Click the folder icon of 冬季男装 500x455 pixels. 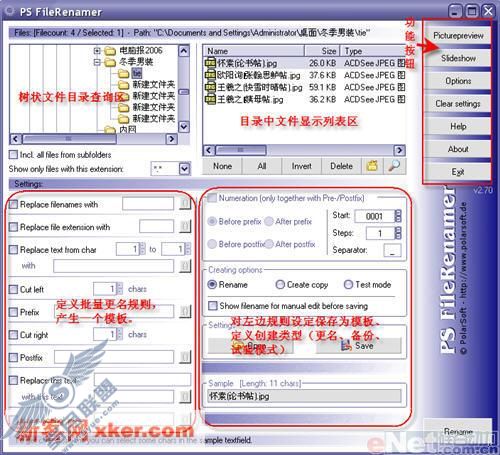click(110, 62)
